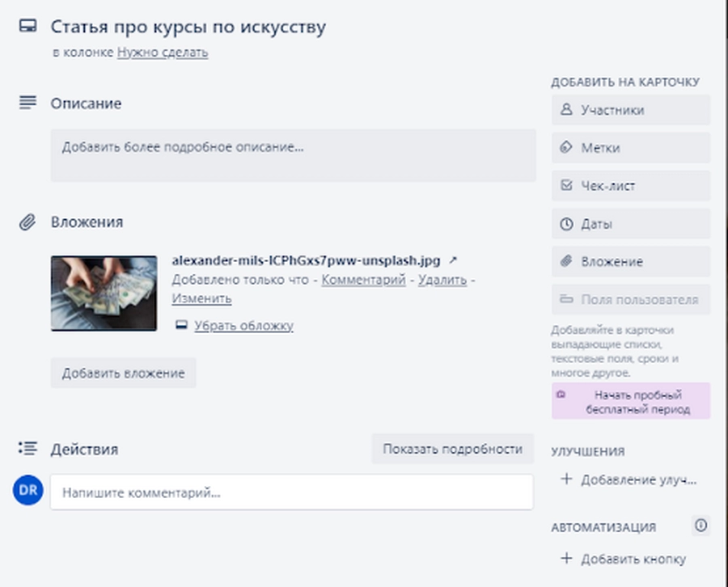The width and height of the screenshot is (728, 587).
Task: Open the Нужно сделать column link
Action: [x=162, y=51]
